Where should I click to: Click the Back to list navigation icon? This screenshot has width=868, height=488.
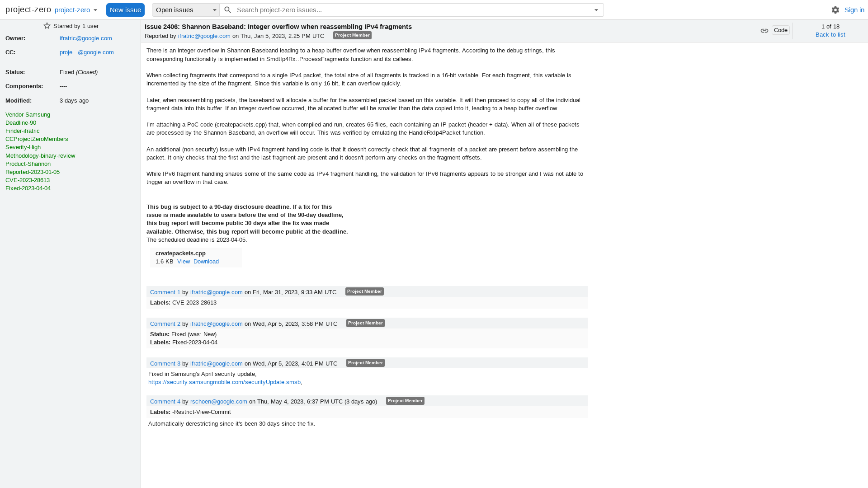coord(830,34)
